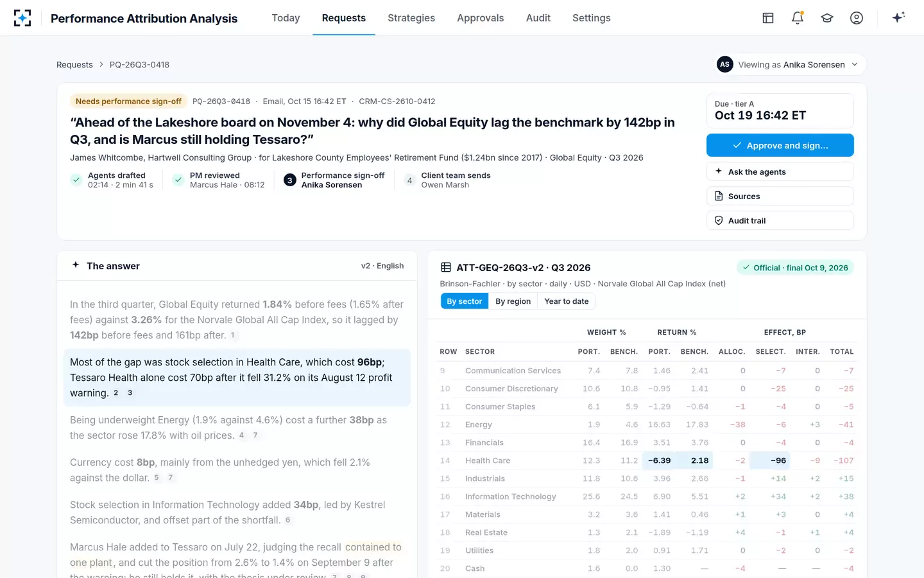Switch attribution to Year to date
924x578 pixels.
click(x=567, y=301)
